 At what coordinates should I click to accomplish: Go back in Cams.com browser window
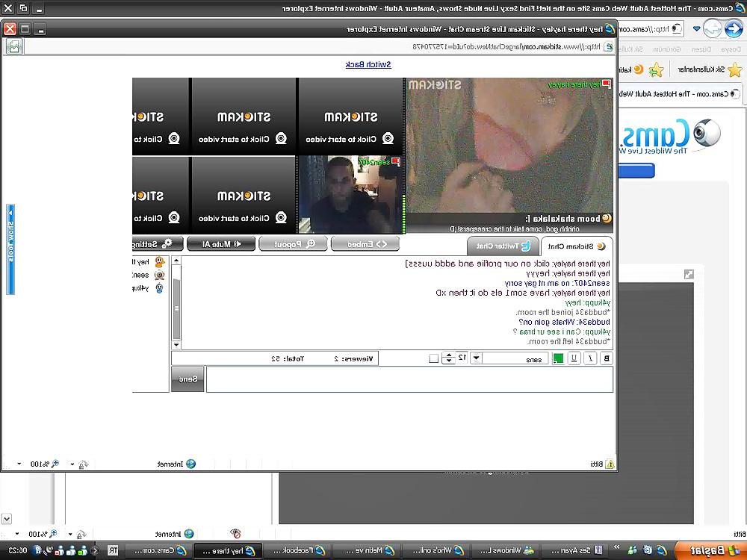pyautogui.click(x=734, y=28)
